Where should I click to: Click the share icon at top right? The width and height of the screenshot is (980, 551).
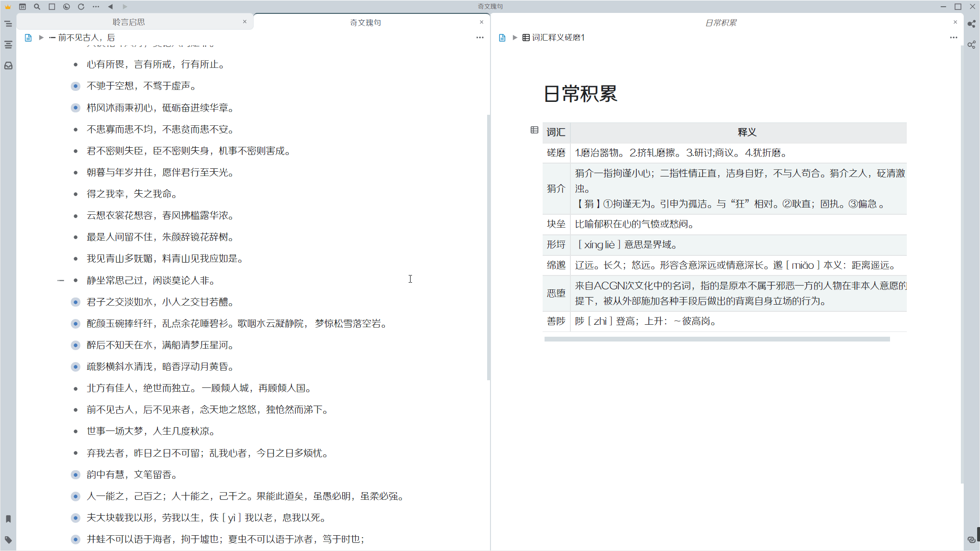tap(971, 23)
